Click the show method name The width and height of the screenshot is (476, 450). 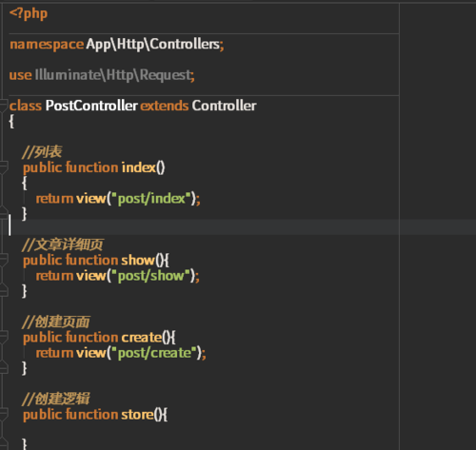coord(138,260)
